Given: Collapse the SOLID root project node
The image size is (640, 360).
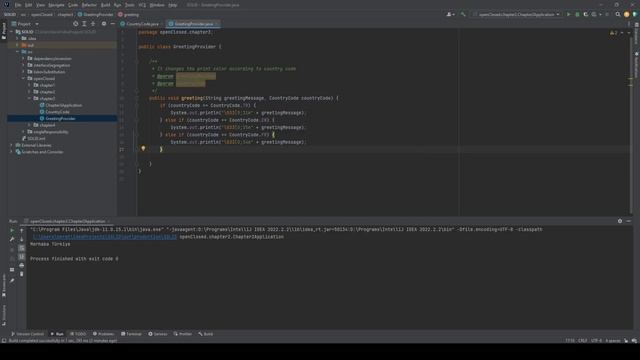Looking at the screenshot, I should click(12, 32).
